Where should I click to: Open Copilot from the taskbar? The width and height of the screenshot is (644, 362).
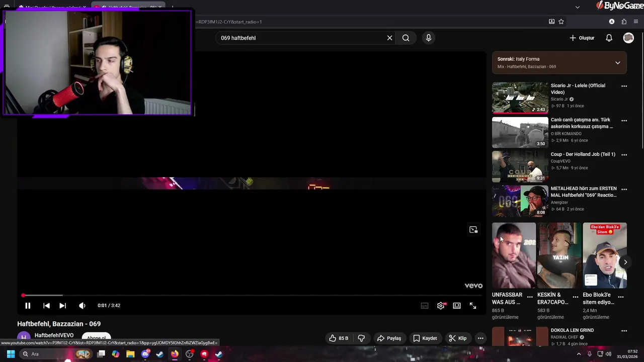click(116, 354)
